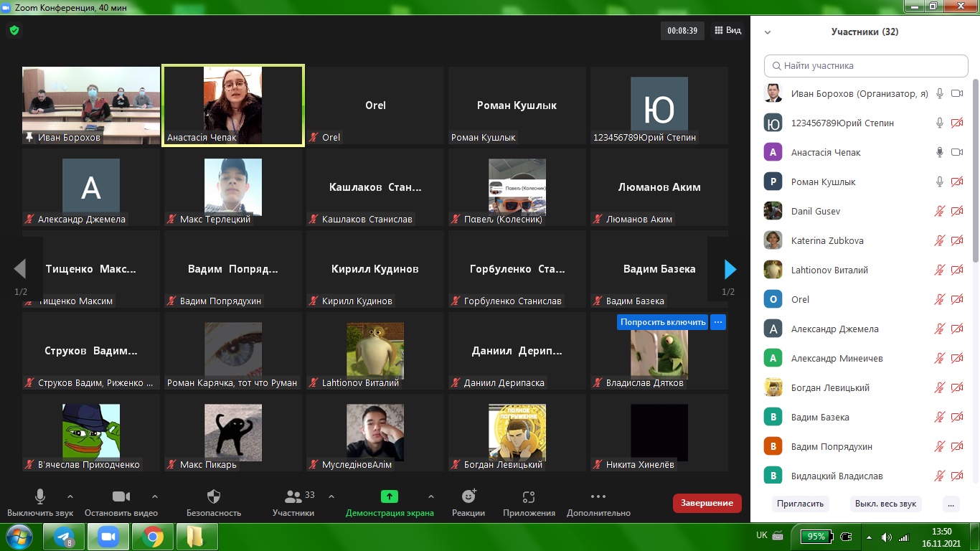Screen dimensions: 980x551
Task: Click the Вадим Попрядухин avatar in participants list
Action: coord(773,446)
